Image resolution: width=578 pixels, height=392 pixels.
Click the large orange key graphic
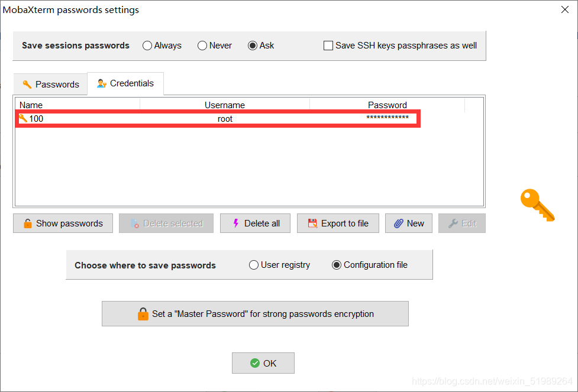click(x=537, y=205)
